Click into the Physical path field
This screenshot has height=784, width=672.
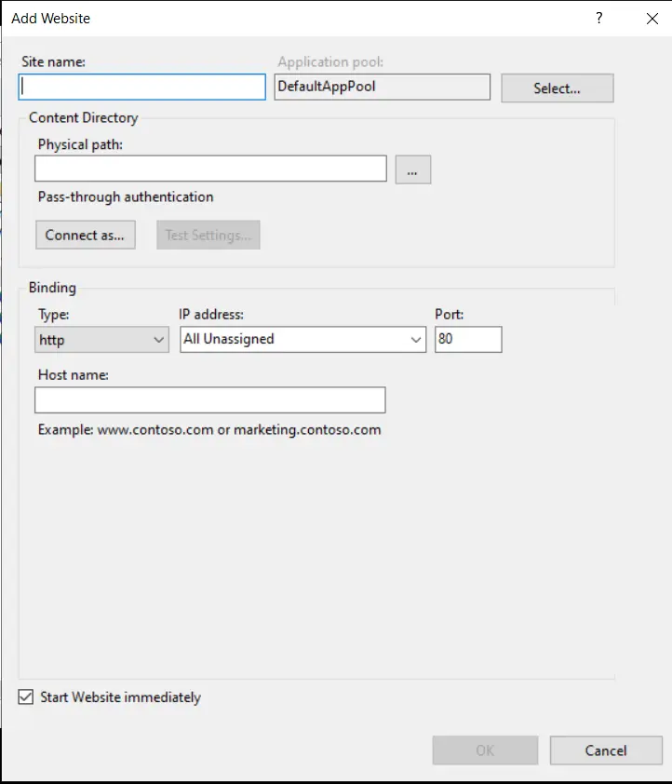click(210, 169)
